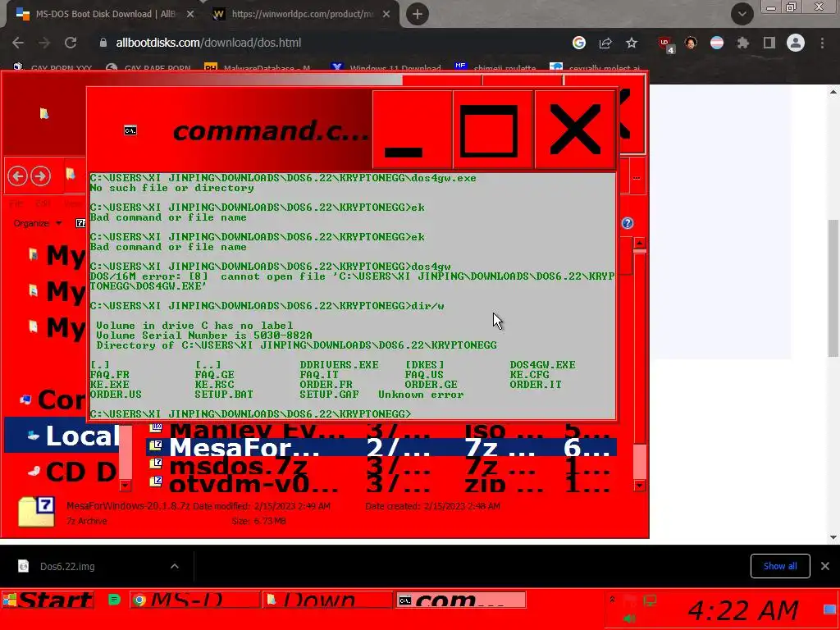Open the Organize dropdown in Explorer

(x=37, y=223)
